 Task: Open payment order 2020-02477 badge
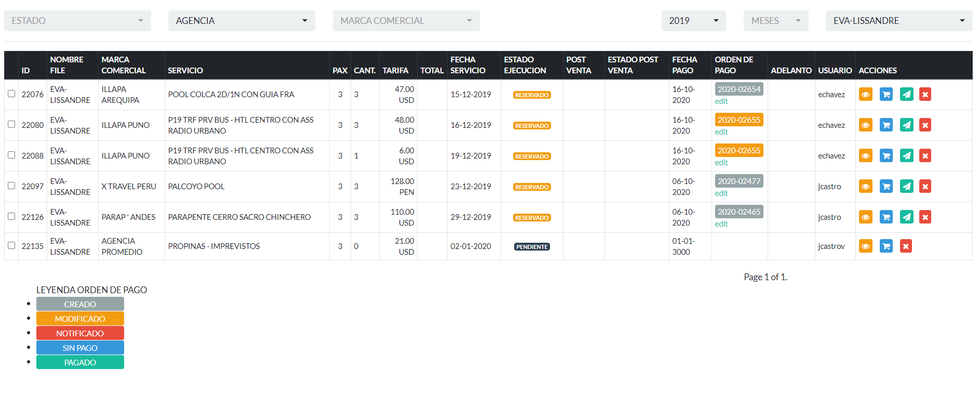739,181
